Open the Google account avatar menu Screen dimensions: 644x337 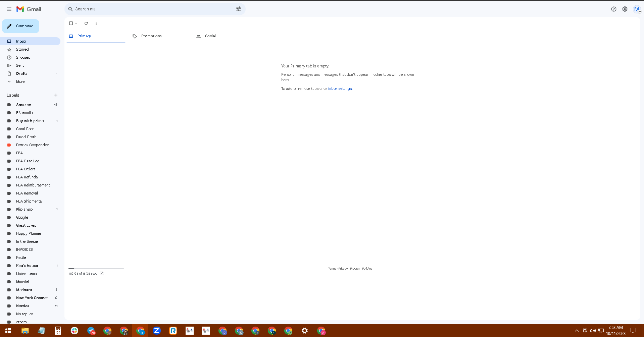click(x=637, y=9)
